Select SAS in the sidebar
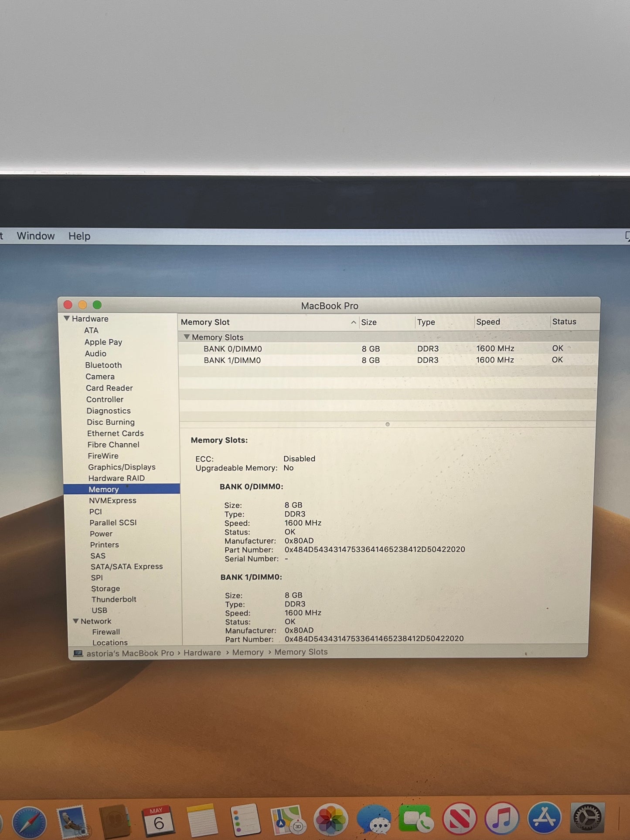This screenshot has height=840, width=630. tap(98, 556)
